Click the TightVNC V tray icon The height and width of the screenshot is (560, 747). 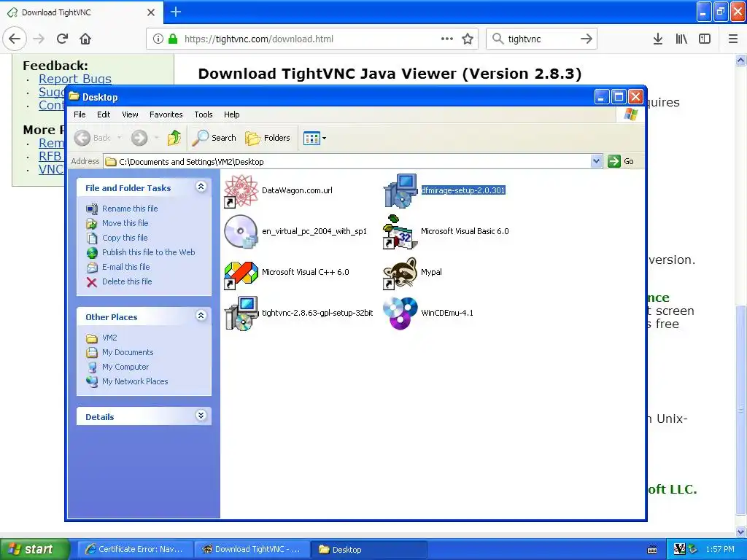pos(679,550)
